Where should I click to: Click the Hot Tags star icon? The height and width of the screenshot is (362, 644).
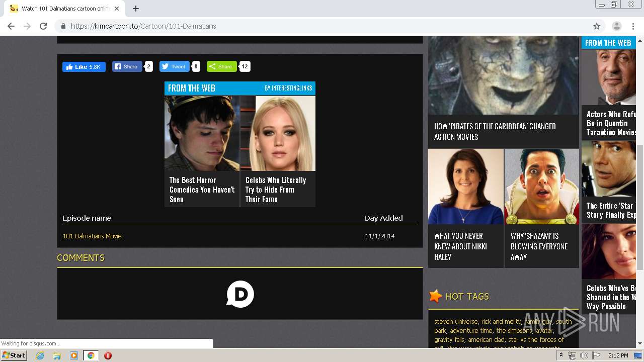(x=436, y=296)
